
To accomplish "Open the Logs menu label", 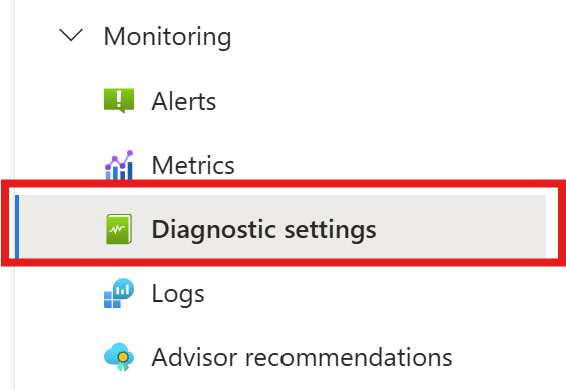I will click(178, 294).
